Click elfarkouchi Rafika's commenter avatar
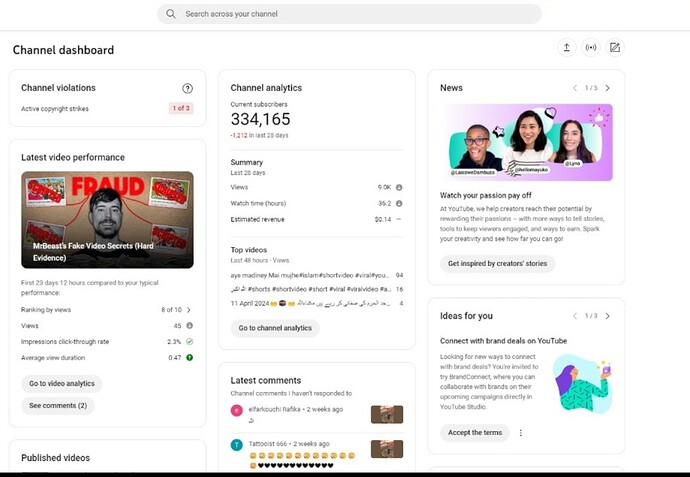Screen dimensions: 690x477 coord(236,410)
